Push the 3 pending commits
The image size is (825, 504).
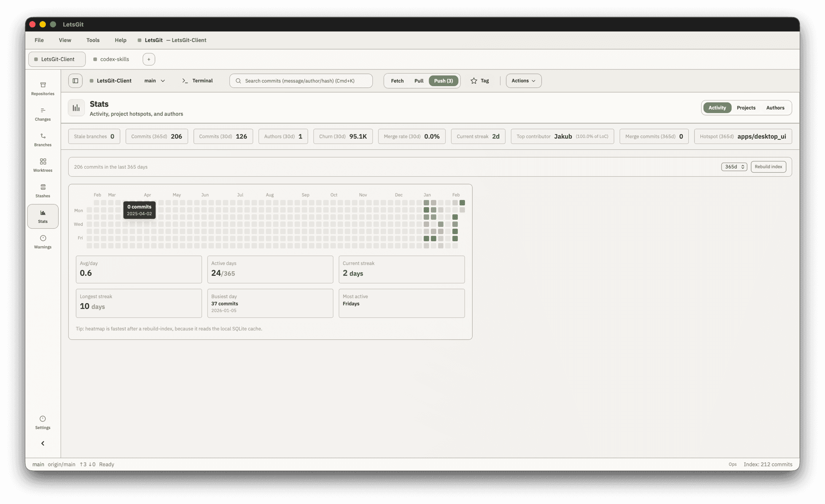pos(443,81)
